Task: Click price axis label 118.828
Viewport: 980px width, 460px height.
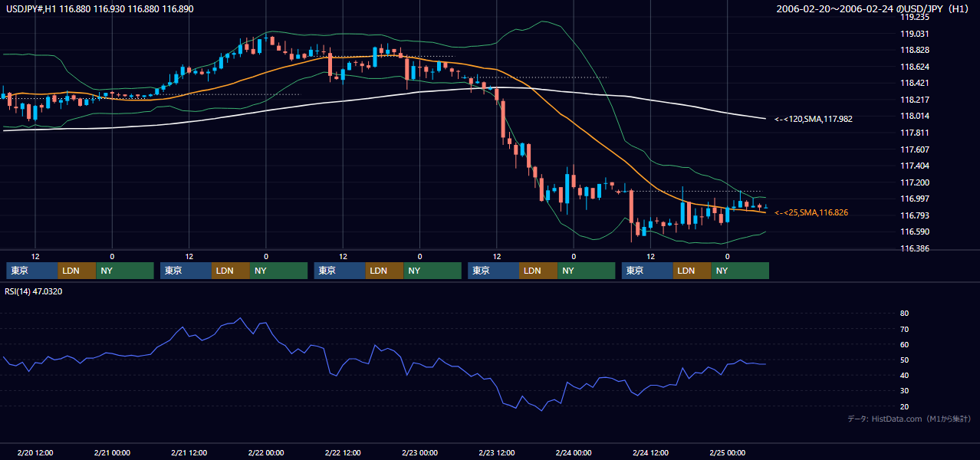Action: coord(915,50)
